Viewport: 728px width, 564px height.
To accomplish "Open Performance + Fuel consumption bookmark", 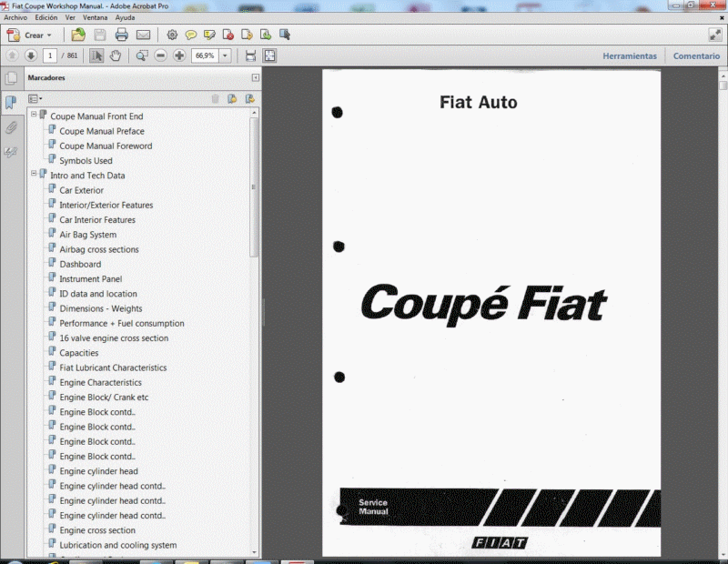I will point(122,324).
